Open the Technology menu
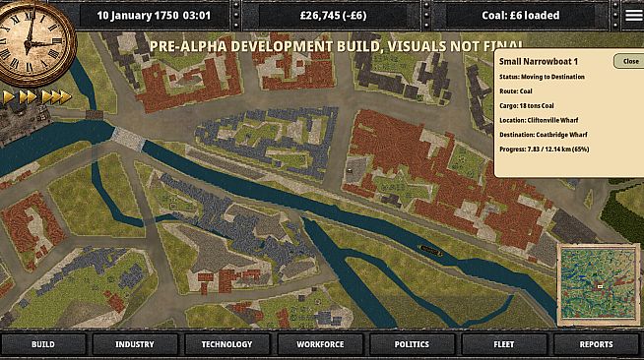Image resolution: width=644 pixels, height=360 pixels. click(226, 344)
